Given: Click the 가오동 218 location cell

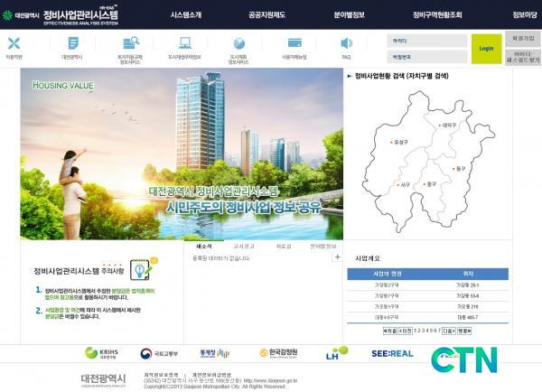Looking at the screenshot, I should 467,306.
